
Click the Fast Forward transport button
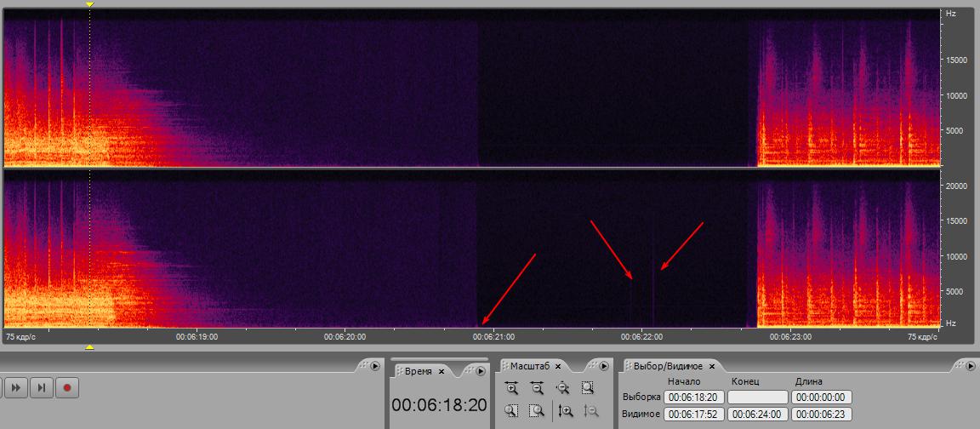pyautogui.click(x=16, y=388)
